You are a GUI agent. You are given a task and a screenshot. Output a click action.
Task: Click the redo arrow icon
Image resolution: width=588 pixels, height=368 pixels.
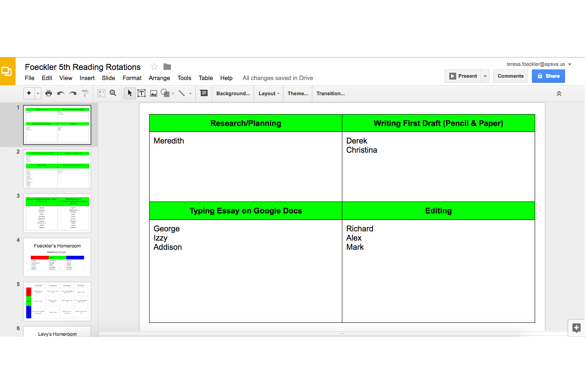[73, 93]
